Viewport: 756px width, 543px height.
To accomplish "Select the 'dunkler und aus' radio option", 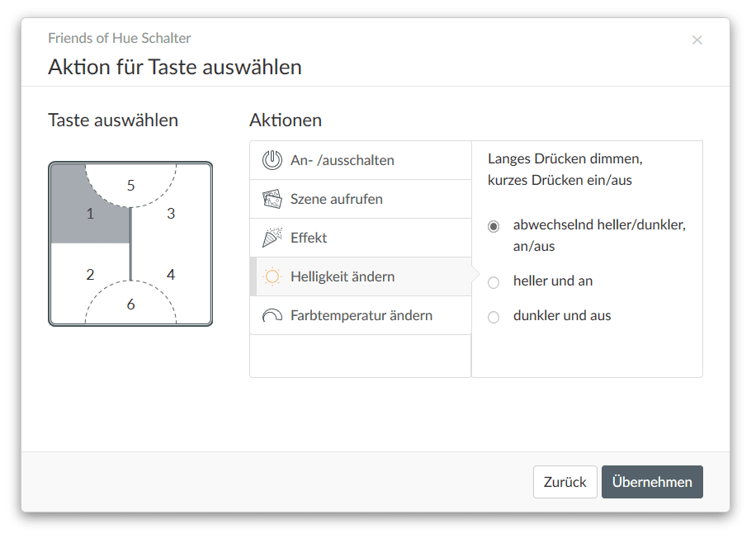I will click(x=494, y=317).
